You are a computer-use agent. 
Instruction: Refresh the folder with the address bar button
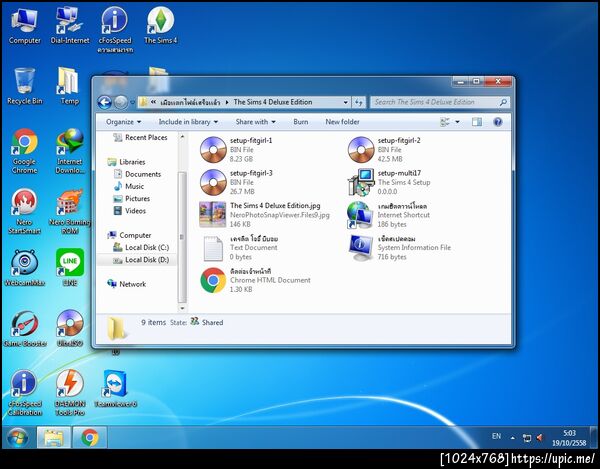click(x=359, y=102)
